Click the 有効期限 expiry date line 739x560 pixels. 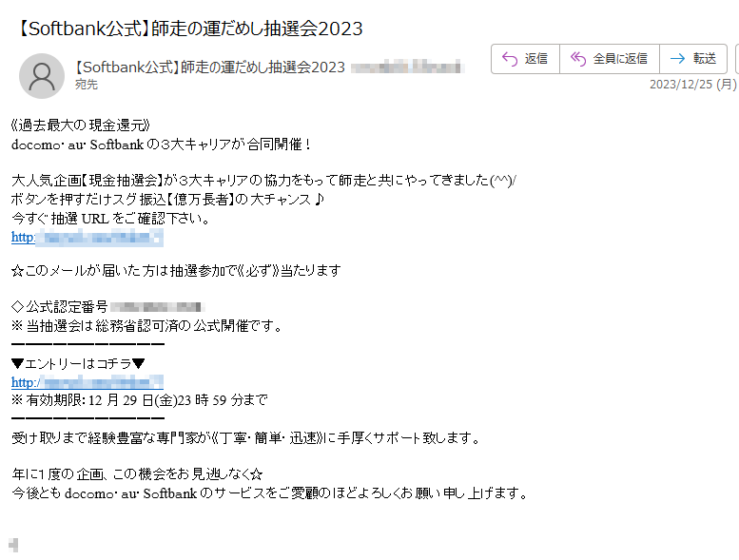(x=140, y=400)
